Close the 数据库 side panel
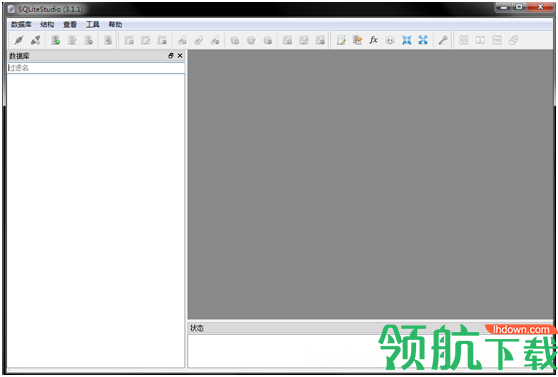Image resolution: width=558 pixels, height=377 pixels. [x=180, y=56]
